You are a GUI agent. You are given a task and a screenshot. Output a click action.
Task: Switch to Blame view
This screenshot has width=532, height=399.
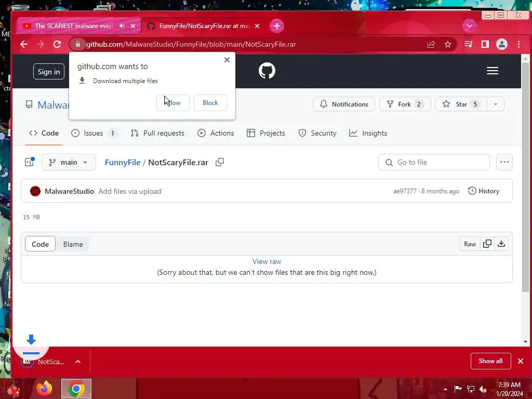click(x=73, y=244)
